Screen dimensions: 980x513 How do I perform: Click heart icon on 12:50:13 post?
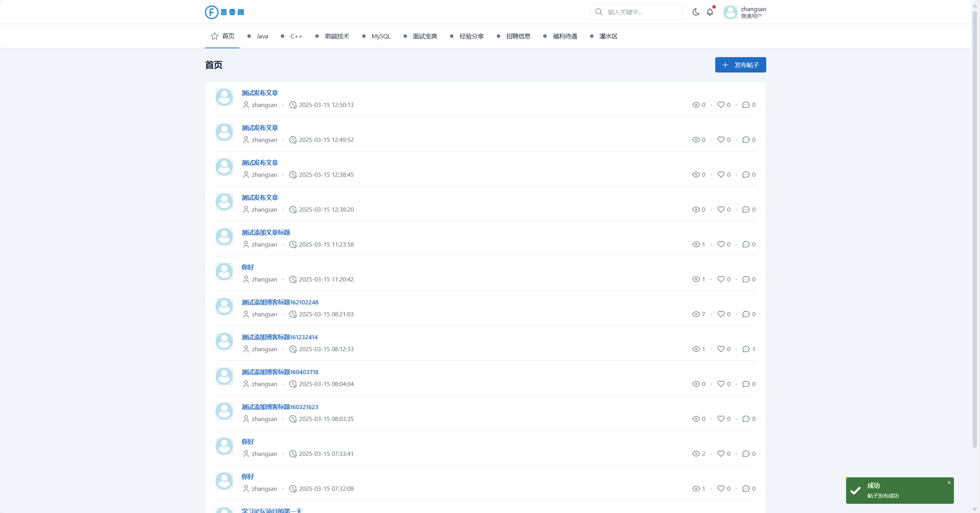pos(721,105)
